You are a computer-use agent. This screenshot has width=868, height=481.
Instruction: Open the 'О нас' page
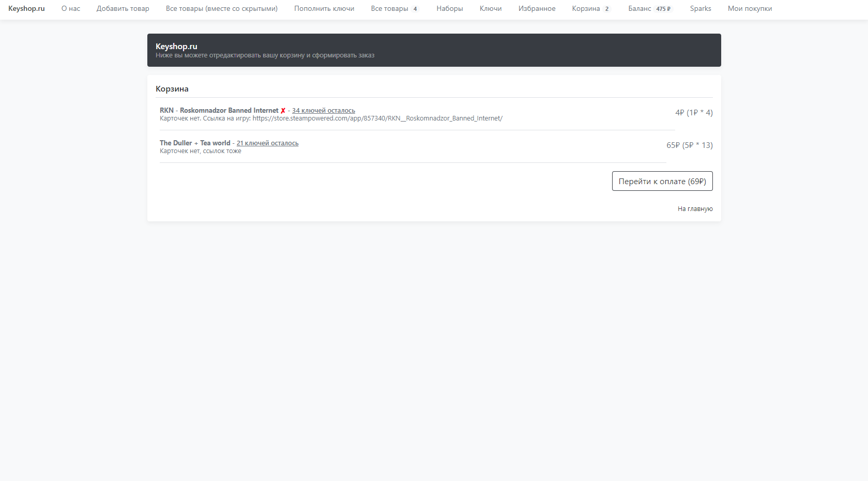pos(71,9)
